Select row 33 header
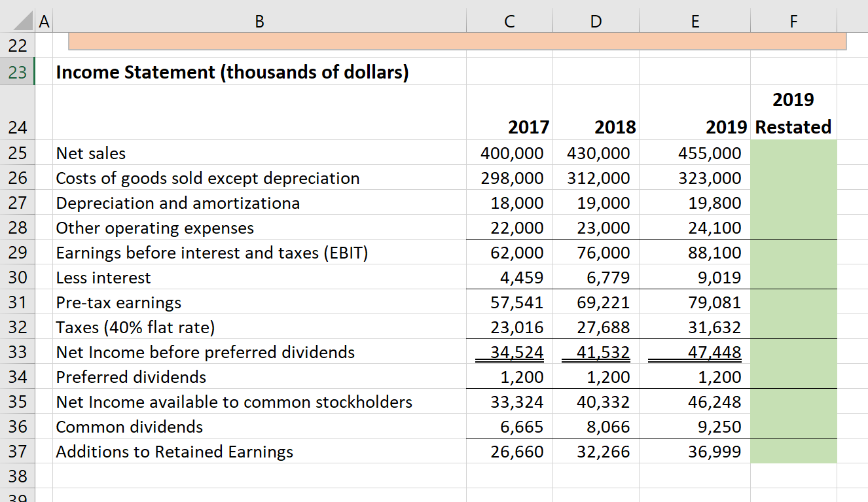Image resolution: width=868 pixels, height=502 pixels. point(17,351)
